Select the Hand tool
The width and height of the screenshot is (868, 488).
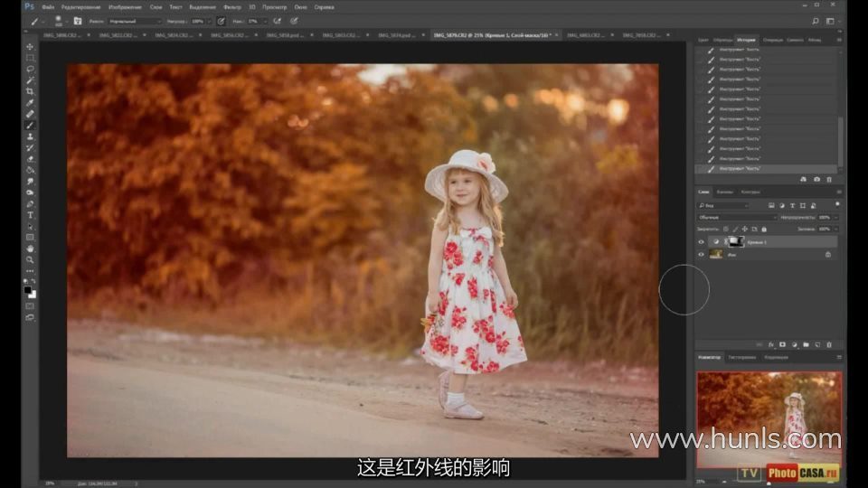pos(30,249)
